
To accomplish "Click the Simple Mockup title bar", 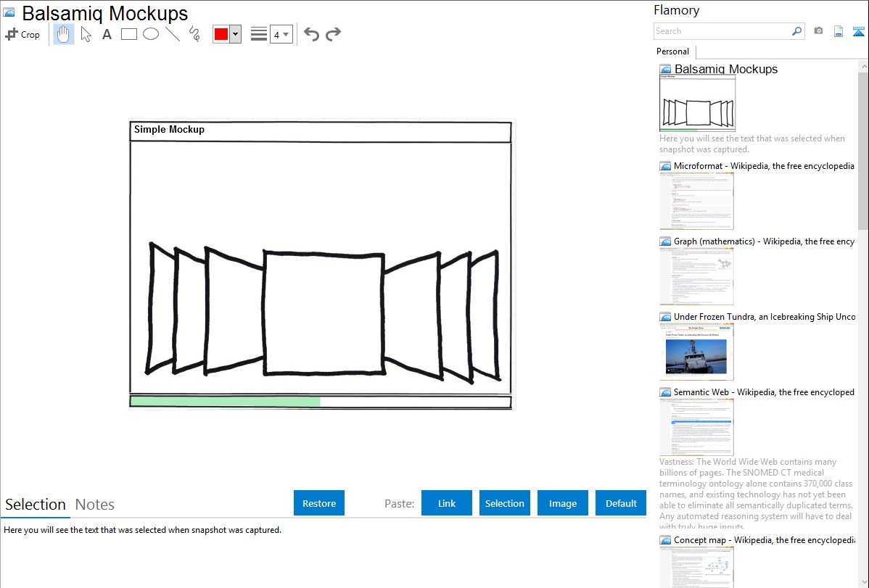I will (321, 131).
